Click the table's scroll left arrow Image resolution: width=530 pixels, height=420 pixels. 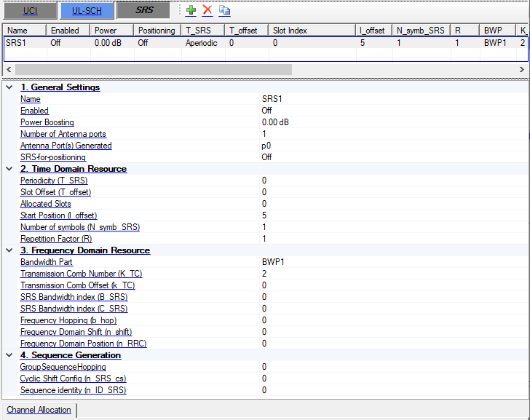tap(7, 69)
